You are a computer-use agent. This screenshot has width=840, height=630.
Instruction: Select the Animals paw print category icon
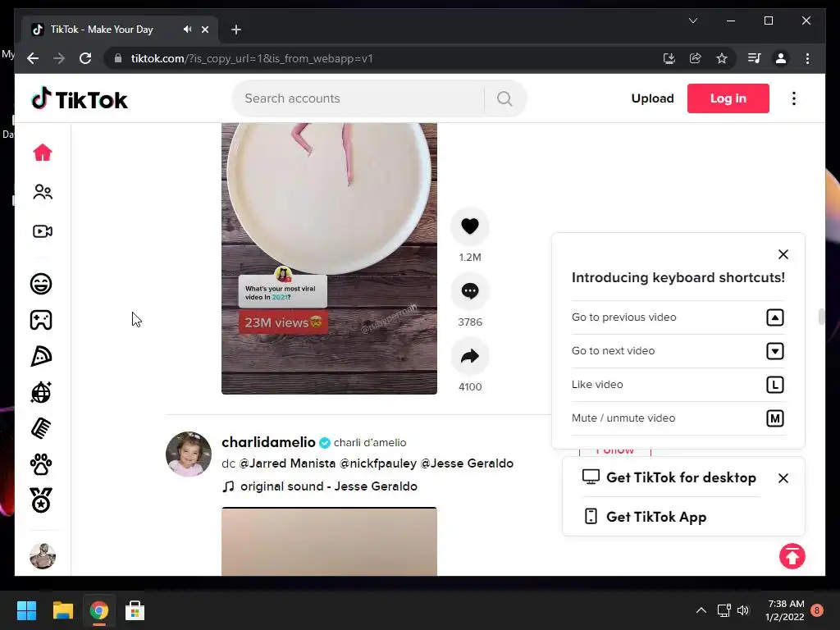tap(41, 464)
